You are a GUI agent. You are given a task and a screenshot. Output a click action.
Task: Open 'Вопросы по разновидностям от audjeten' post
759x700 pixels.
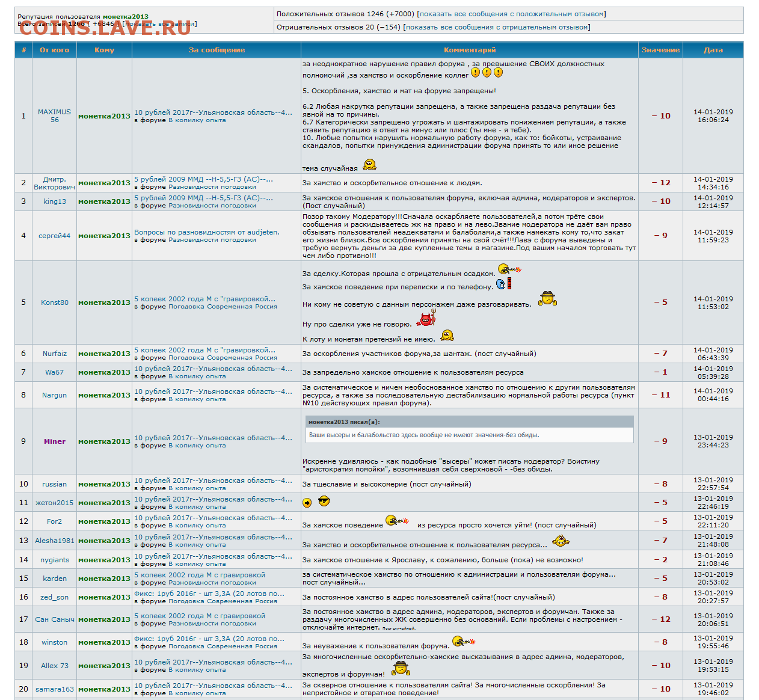[207, 232]
